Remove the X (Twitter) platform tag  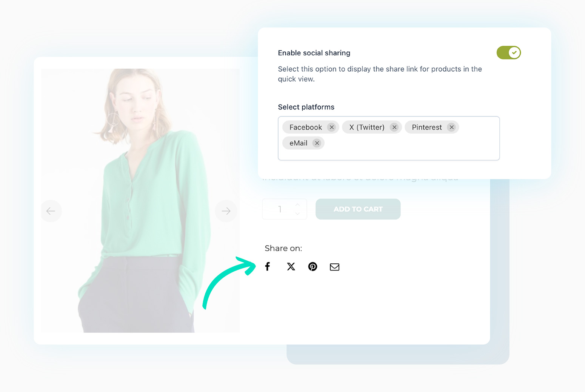[x=394, y=127]
